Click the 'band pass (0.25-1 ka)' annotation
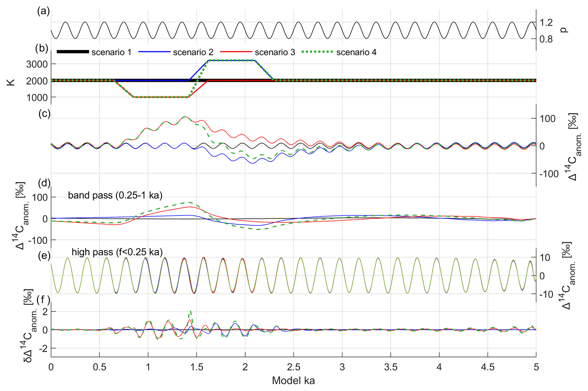 click(x=115, y=195)
